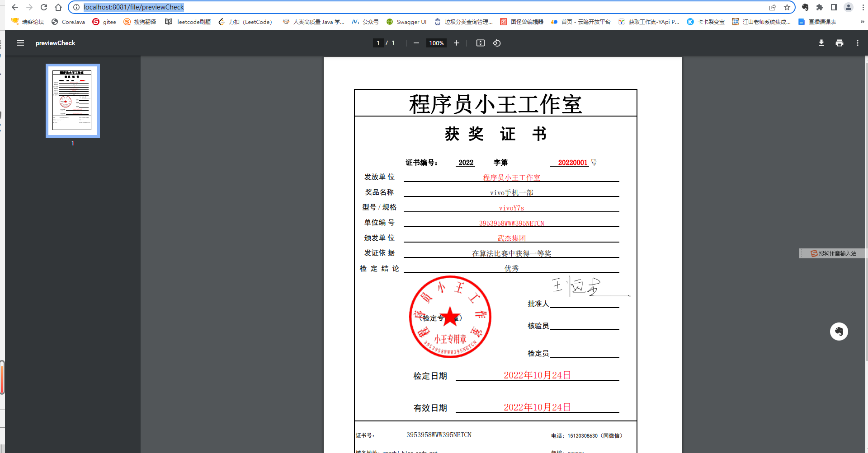Print the previewCheck document
Image resolution: width=868 pixels, height=453 pixels.
click(x=840, y=43)
